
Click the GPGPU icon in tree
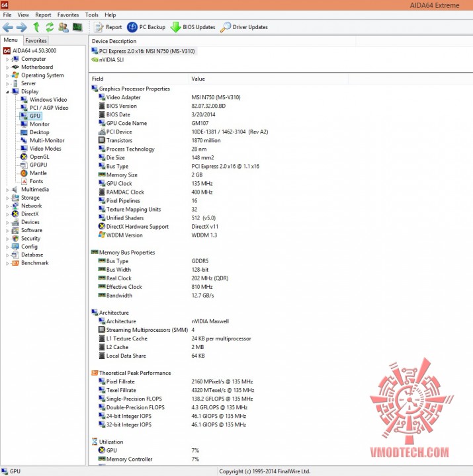coord(24,165)
